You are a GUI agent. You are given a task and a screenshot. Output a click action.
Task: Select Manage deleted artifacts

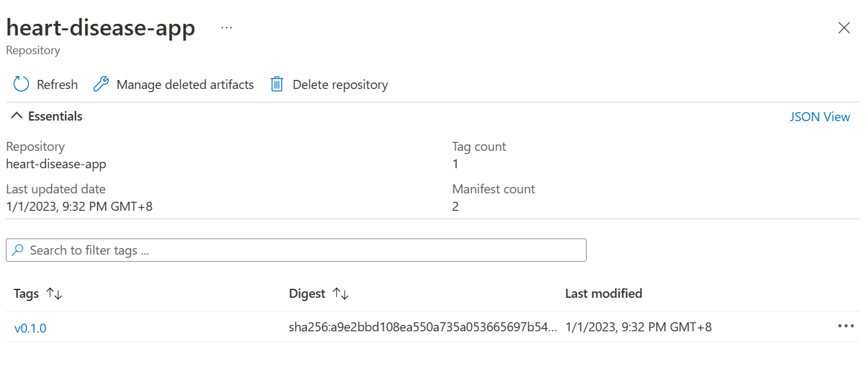coord(185,84)
